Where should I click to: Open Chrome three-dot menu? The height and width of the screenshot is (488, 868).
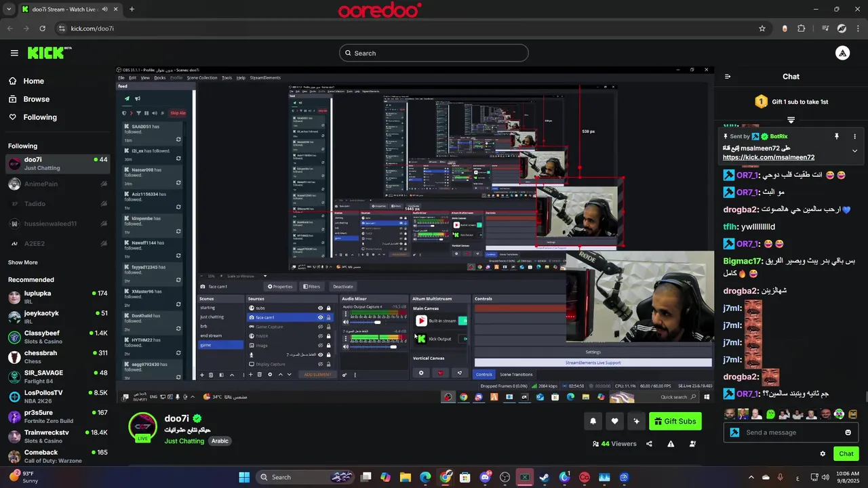tap(859, 28)
